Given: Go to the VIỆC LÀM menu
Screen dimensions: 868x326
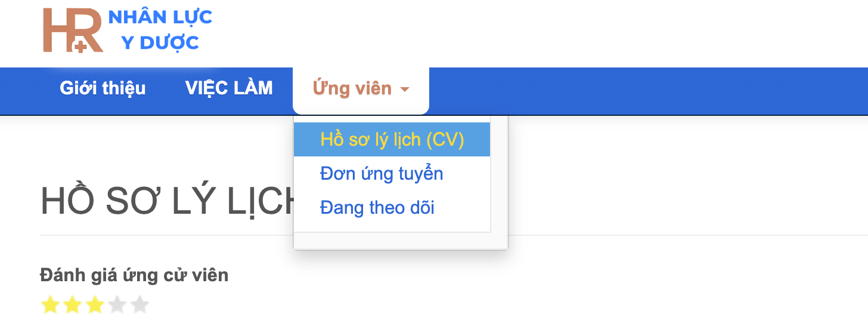Looking at the screenshot, I should click(x=229, y=88).
